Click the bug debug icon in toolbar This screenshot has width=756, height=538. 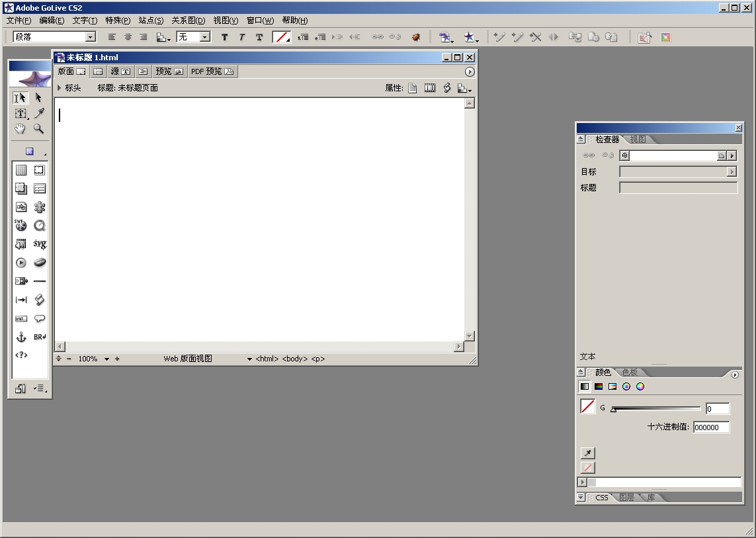click(416, 38)
